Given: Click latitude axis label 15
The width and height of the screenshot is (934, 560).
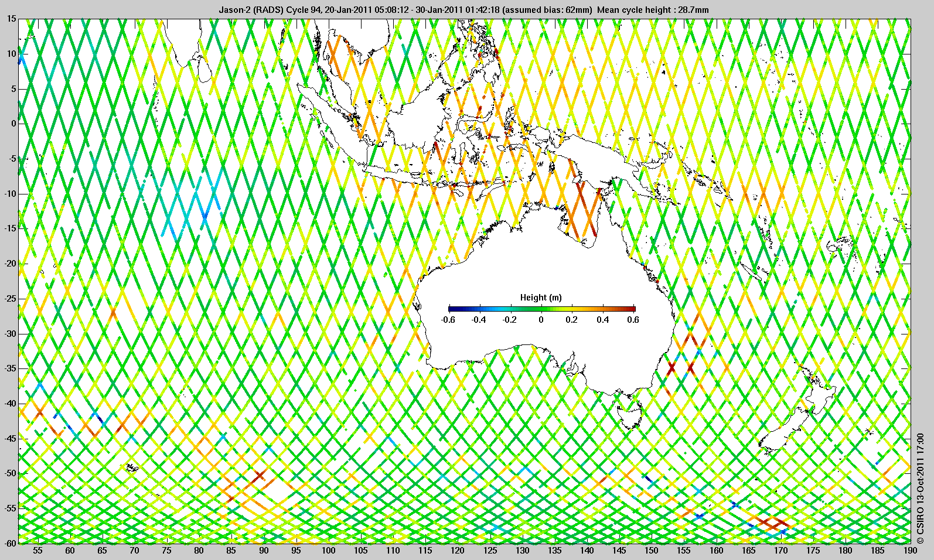Looking at the screenshot, I should pos(12,19).
